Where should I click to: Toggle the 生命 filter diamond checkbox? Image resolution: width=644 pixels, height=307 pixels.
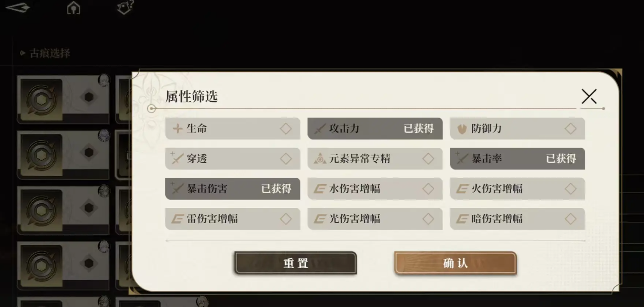click(x=286, y=129)
